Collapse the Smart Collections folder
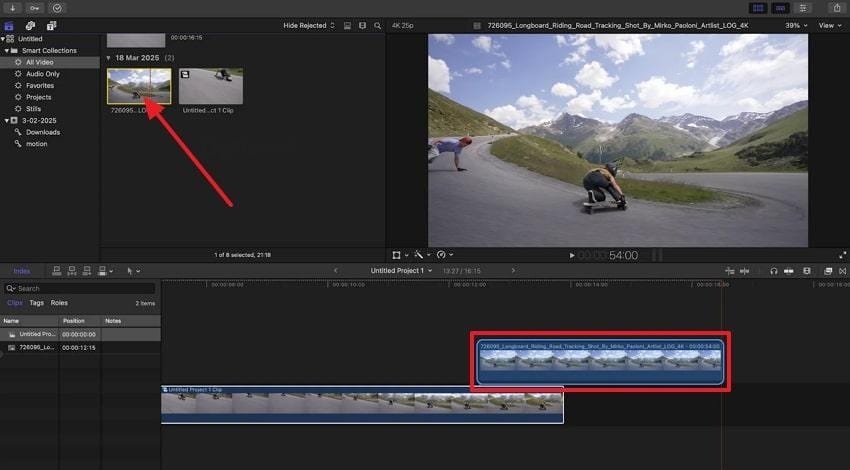 coord(7,50)
